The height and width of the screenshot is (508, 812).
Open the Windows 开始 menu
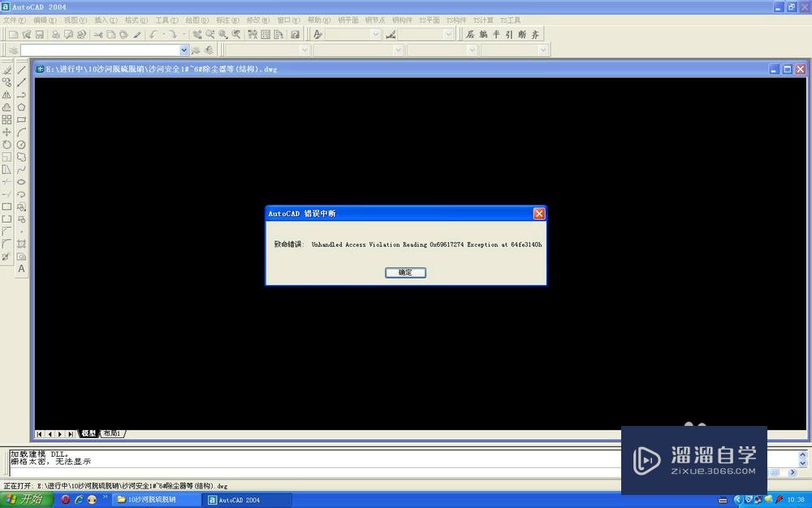pyautogui.click(x=27, y=500)
